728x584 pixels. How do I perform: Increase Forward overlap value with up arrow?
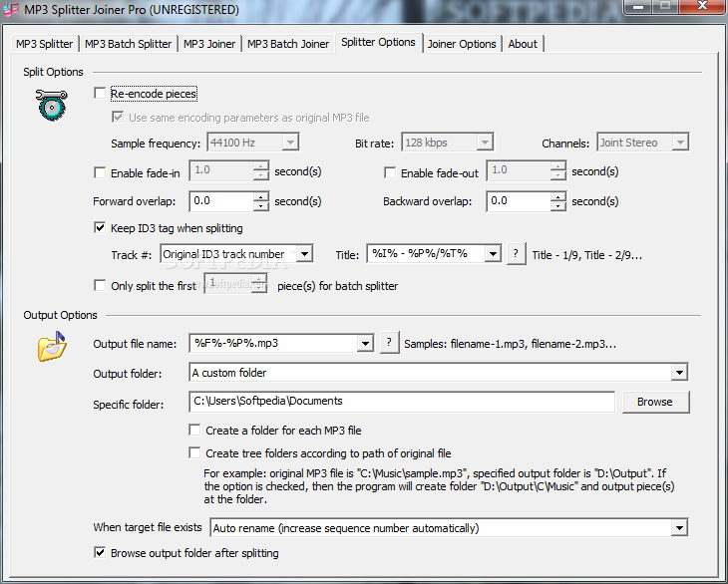tap(261, 196)
